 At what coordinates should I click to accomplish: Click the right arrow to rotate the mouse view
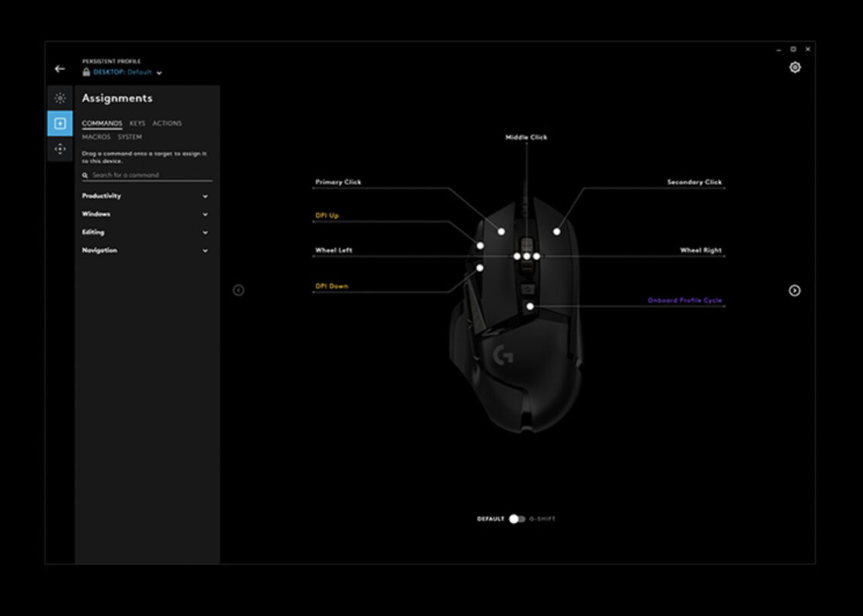793,290
